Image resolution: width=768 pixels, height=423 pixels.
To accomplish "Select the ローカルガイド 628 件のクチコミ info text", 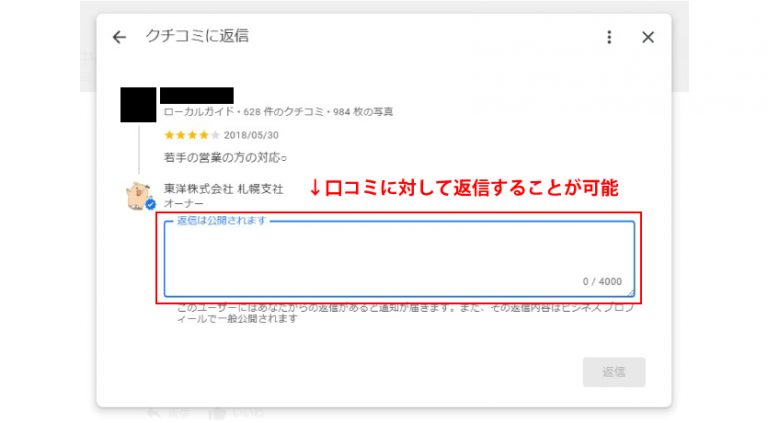I will pos(278,112).
